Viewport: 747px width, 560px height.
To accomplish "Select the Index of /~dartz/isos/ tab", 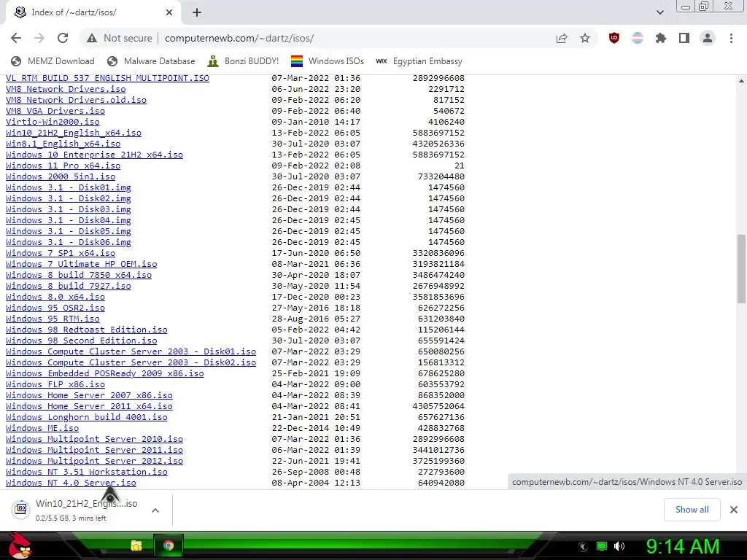I will point(93,12).
